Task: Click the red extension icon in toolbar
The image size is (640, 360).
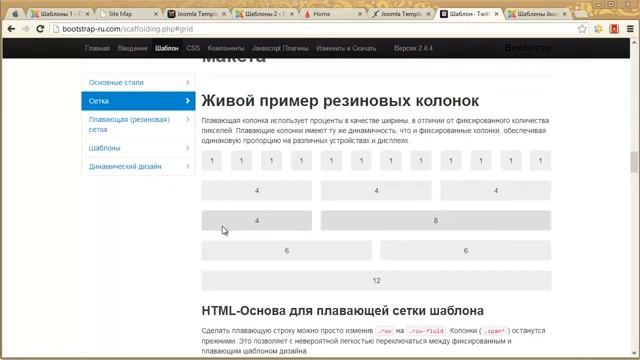Action: [614, 29]
